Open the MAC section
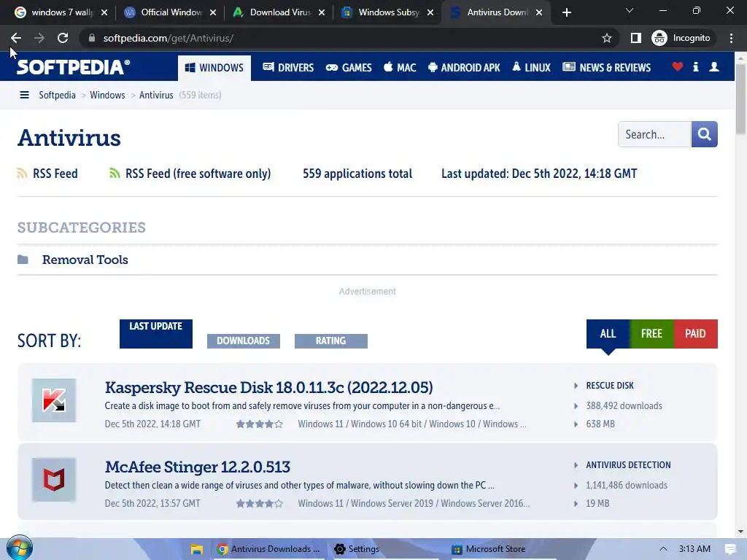The image size is (747, 560). point(400,68)
